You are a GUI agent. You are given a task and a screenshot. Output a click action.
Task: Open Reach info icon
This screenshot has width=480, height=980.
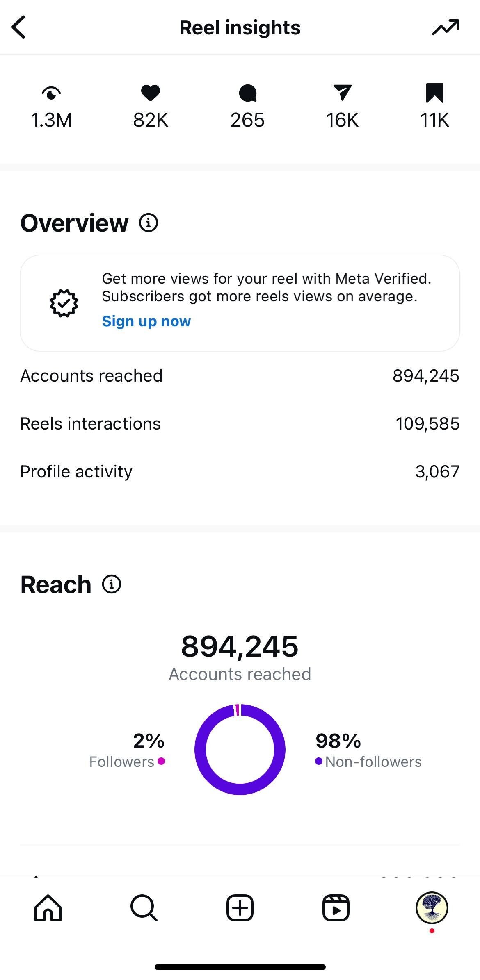[x=112, y=584]
